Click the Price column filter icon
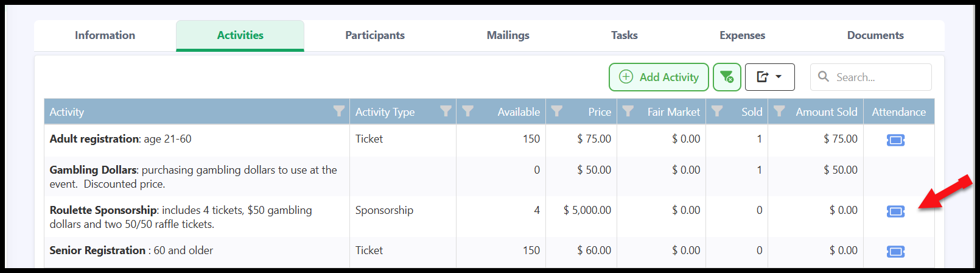 [556, 111]
